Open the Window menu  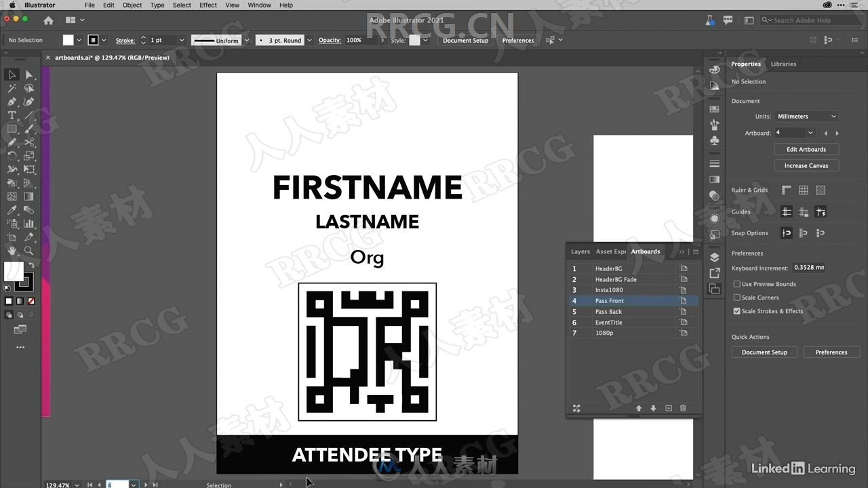click(x=259, y=5)
